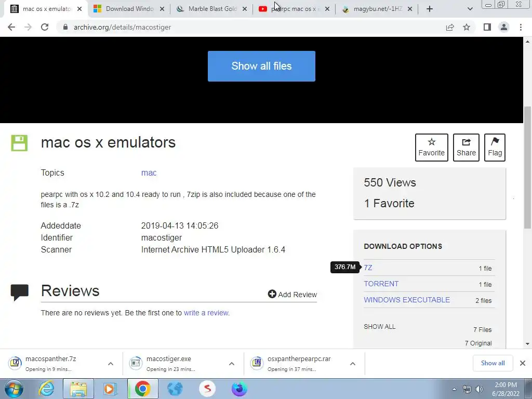Click Show all downloads button

(493, 363)
